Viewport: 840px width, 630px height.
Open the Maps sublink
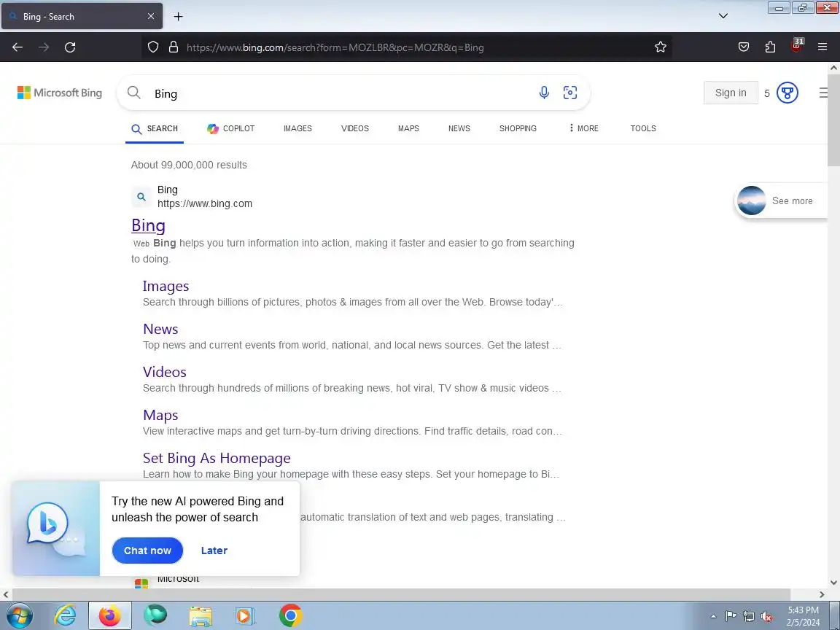tap(160, 415)
